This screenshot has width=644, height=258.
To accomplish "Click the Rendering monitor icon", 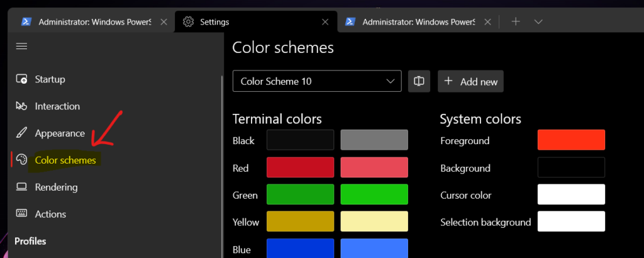I will coord(22,187).
